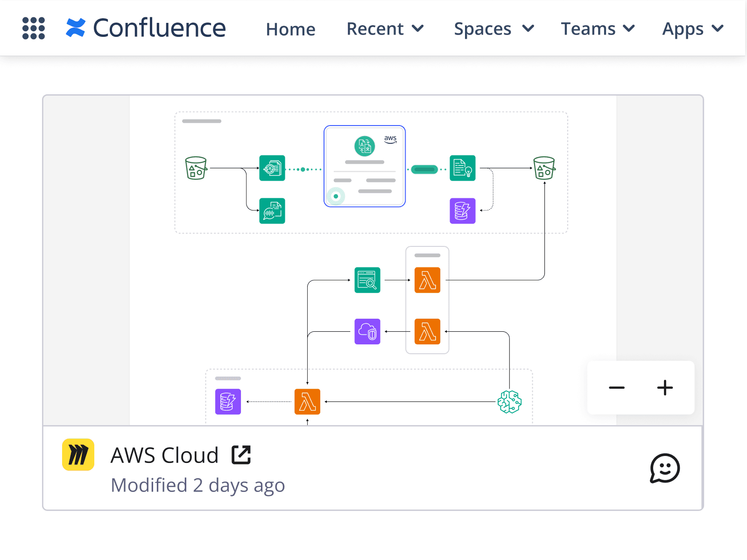Image resolution: width=747 pixels, height=560 pixels.
Task: Expand the Recent dropdown chevron
Action: (x=418, y=29)
